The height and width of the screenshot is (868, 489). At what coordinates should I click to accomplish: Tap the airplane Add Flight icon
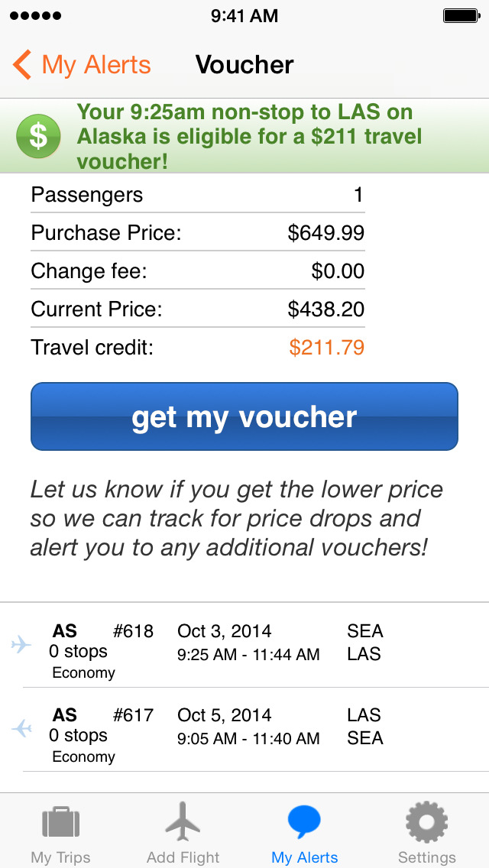tap(183, 821)
